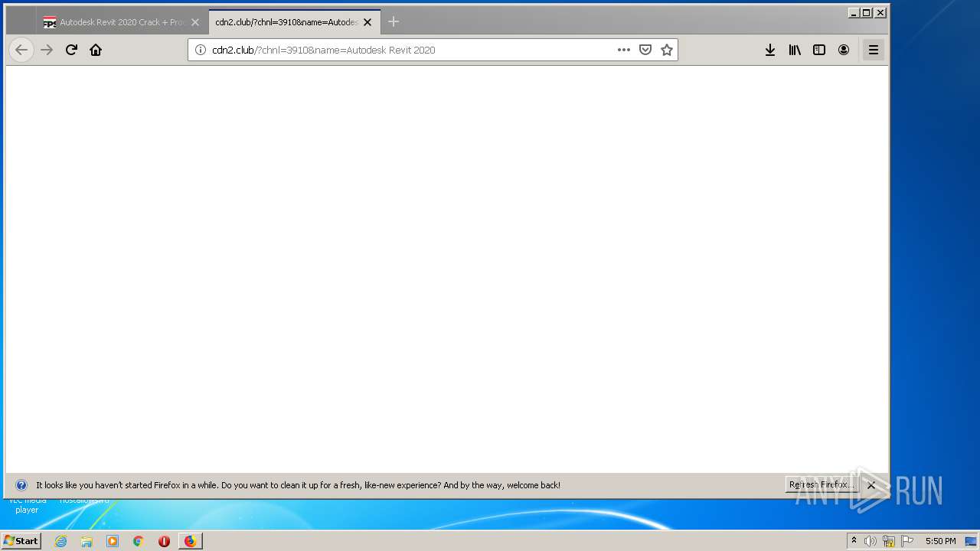The width and height of the screenshot is (980, 551).
Task: Select Firefox in the taskbar
Action: (x=190, y=541)
